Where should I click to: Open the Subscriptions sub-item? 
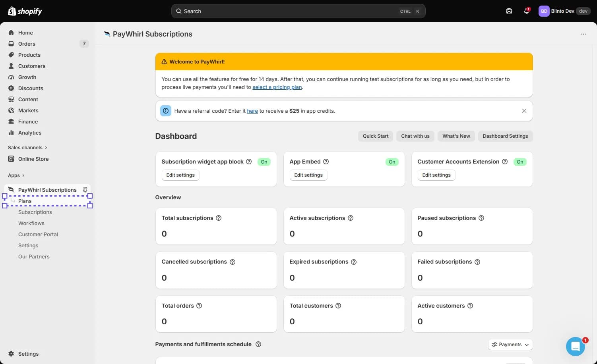(35, 212)
